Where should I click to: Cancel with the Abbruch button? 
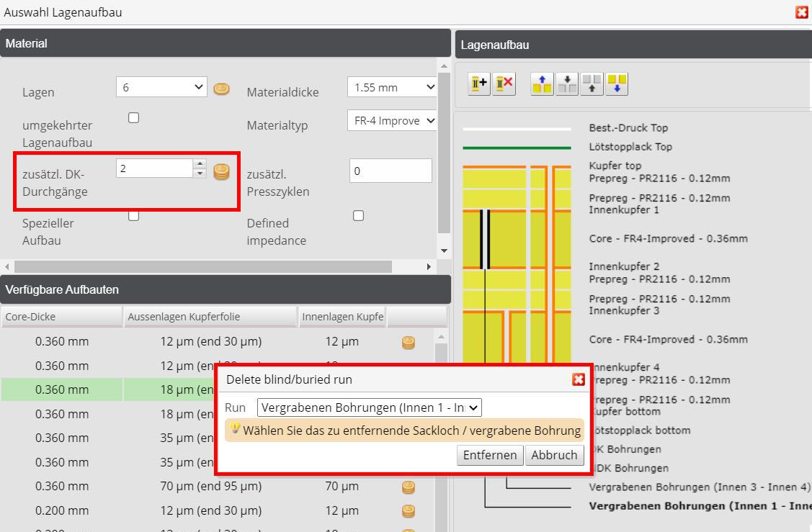pos(554,455)
